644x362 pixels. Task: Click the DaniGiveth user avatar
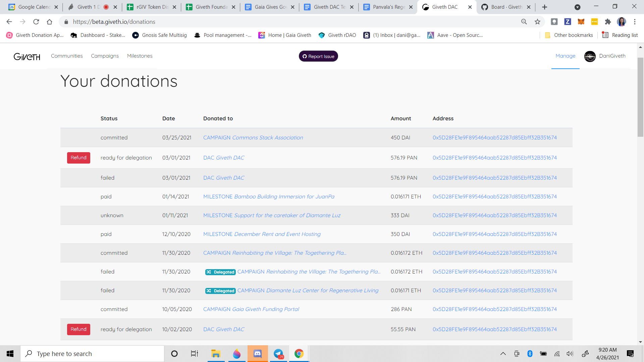click(590, 56)
